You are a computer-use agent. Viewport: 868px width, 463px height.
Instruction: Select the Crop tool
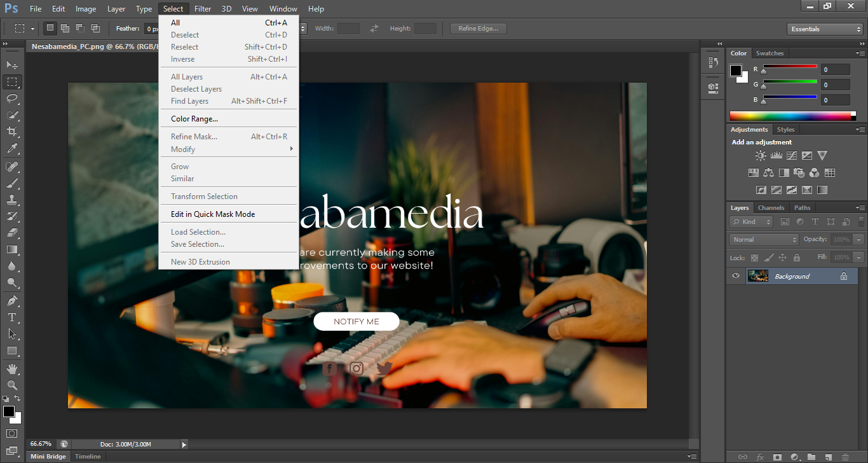12,132
